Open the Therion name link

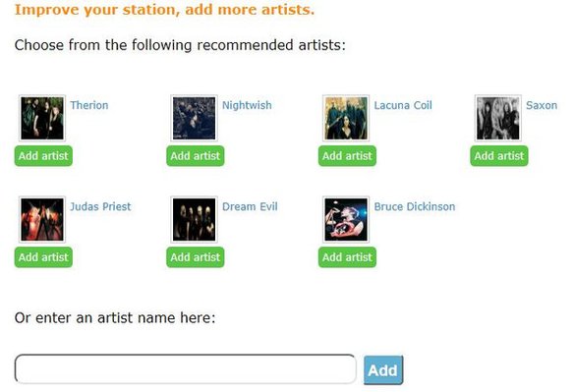[x=89, y=105]
